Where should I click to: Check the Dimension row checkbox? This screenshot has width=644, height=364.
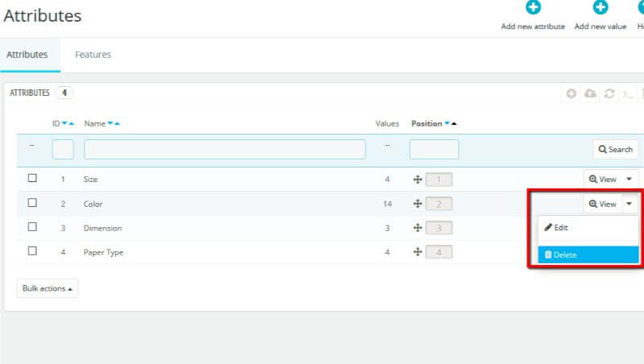click(32, 227)
